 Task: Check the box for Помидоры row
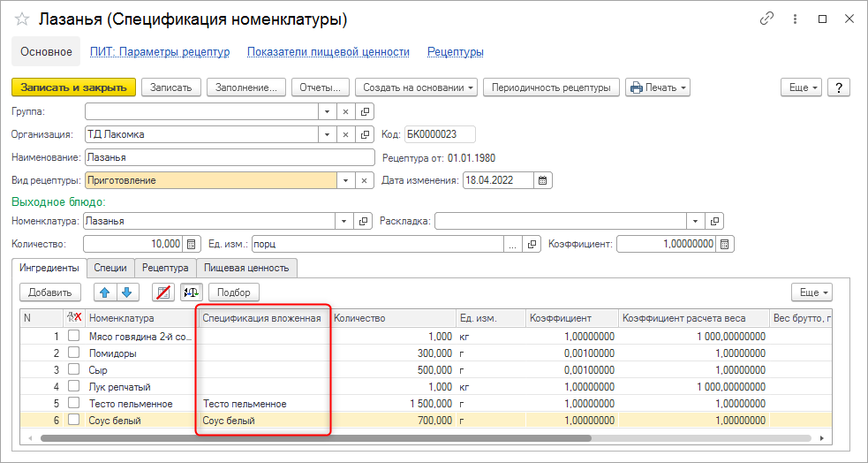(x=74, y=353)
